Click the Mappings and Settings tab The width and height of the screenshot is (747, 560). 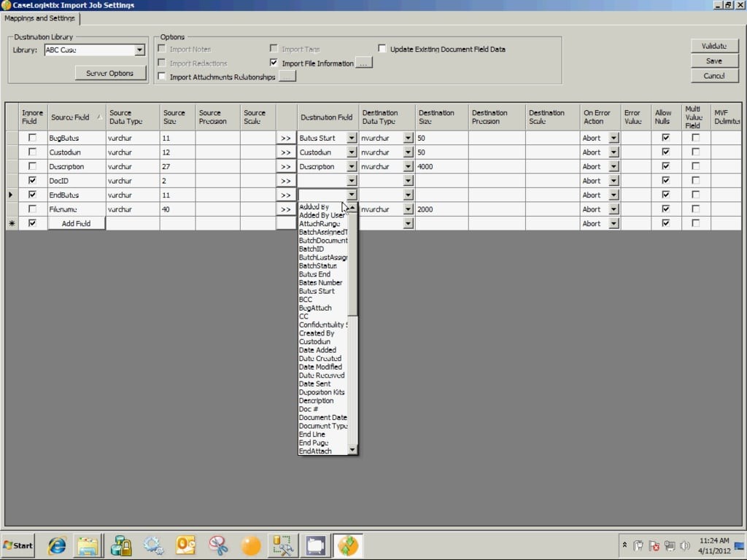pos(39,18)
